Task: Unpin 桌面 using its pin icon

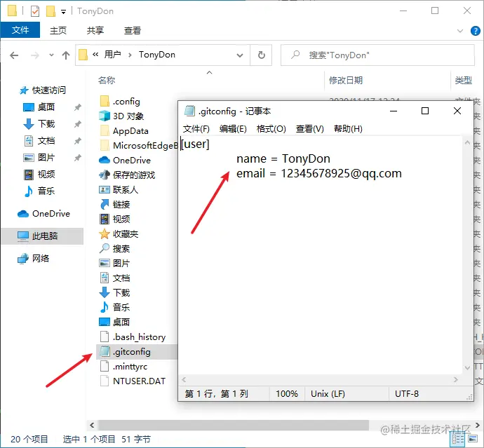Action: 77,107
